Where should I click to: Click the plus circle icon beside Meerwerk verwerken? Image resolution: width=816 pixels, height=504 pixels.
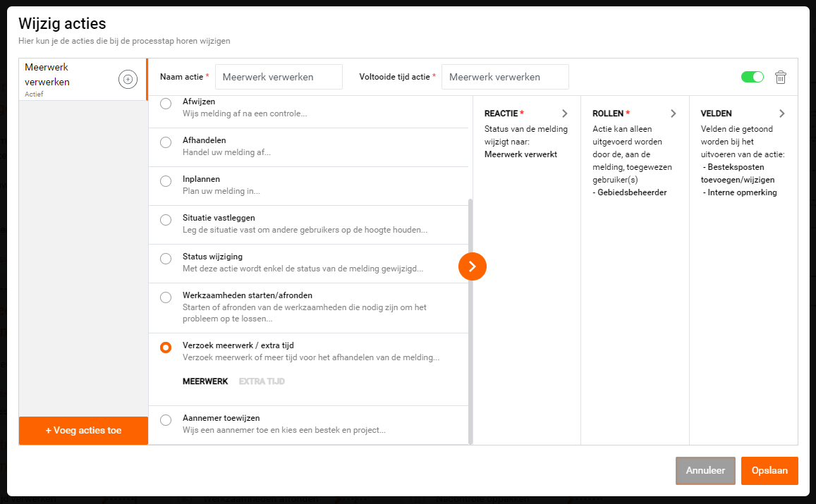click(128, 80)
